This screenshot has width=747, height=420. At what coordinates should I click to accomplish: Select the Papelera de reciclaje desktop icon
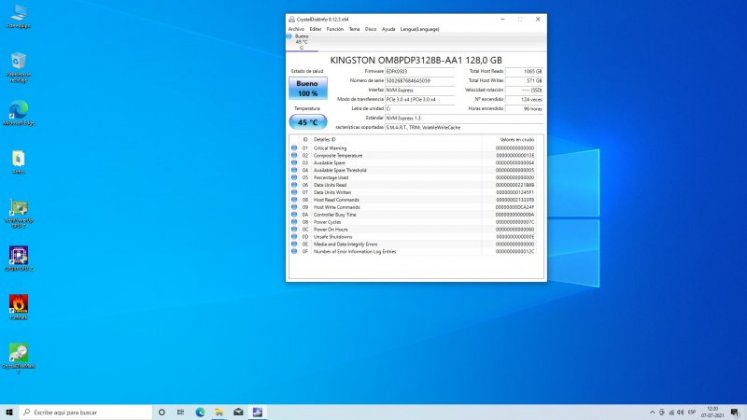(x=19, y=67)
